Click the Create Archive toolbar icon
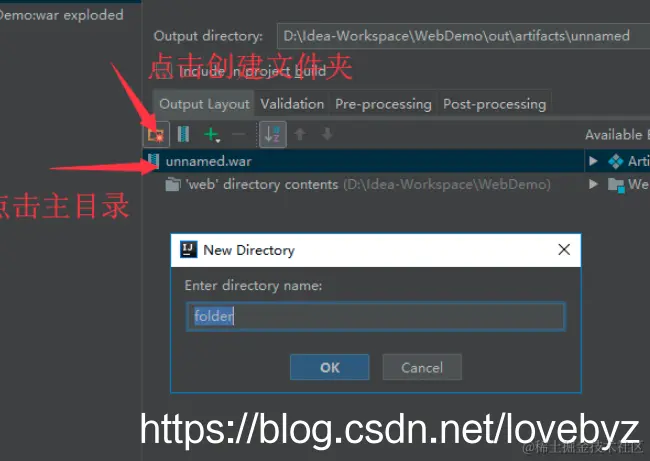The width and height of the screenshot is (650, 461). tap(183, 134)
